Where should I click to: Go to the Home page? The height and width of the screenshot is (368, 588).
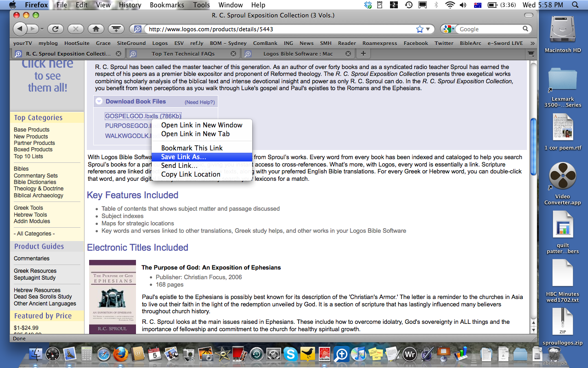click(x=96, y=29)
